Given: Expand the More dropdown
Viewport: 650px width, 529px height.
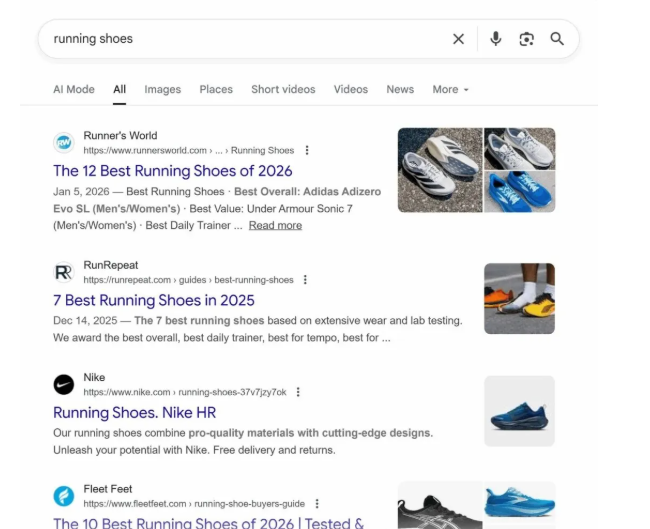Looking at the screenshot, I should [450, 89].
